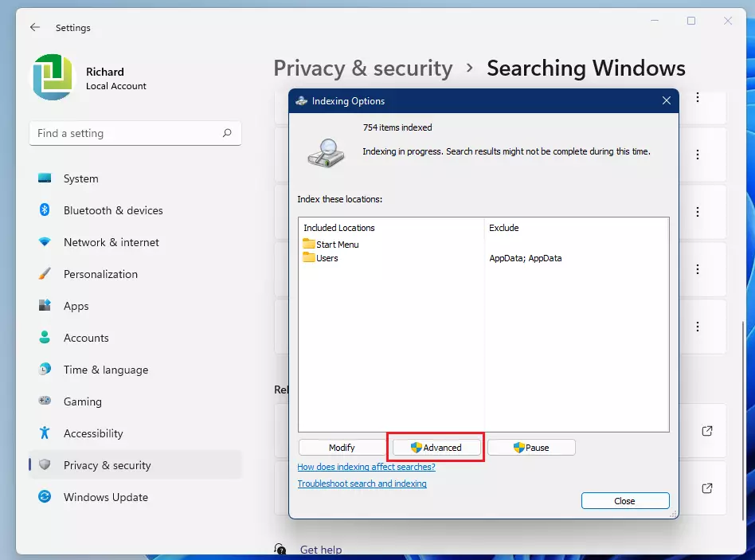Click the Apps icon in sidebar
This screenshot has height=560, width=755.
tap(45, 305)
